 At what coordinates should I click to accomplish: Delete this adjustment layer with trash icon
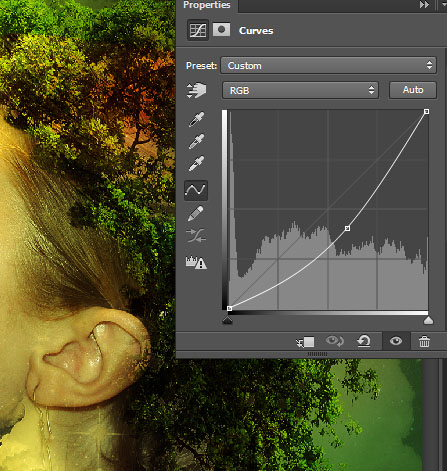click(424, 342)
